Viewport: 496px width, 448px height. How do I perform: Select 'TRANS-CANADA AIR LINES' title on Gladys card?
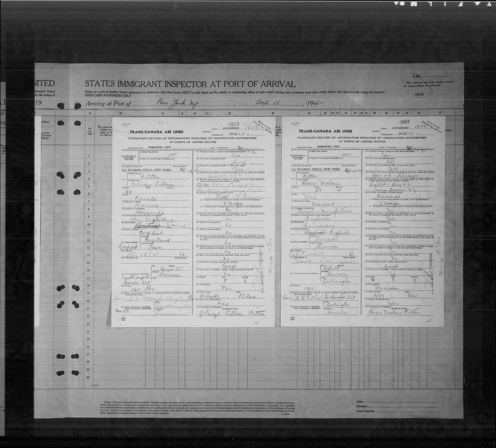(157, 132)
